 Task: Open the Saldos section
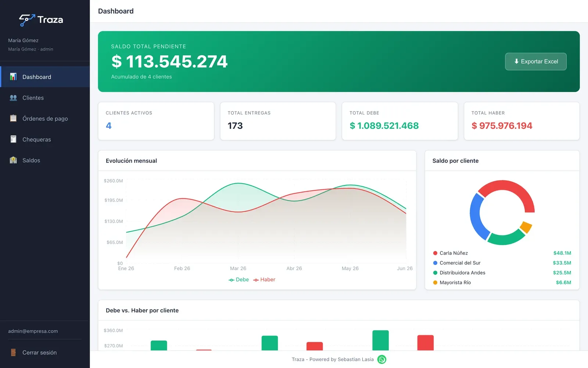click(45, 160)
